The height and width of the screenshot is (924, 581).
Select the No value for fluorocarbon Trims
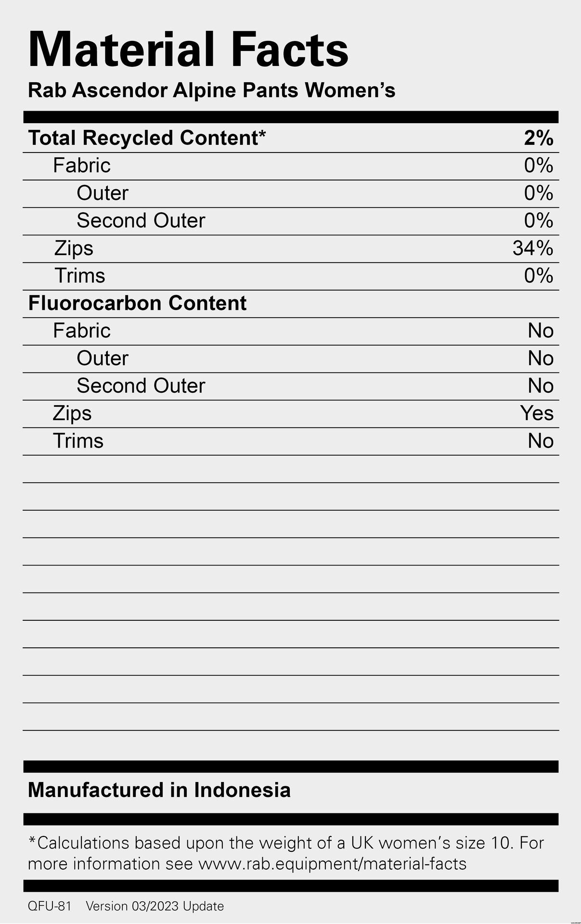[541, 441]
